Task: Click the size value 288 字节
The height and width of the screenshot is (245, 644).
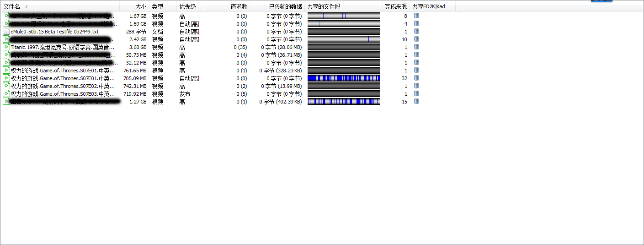Action: [x=136, y=32]
